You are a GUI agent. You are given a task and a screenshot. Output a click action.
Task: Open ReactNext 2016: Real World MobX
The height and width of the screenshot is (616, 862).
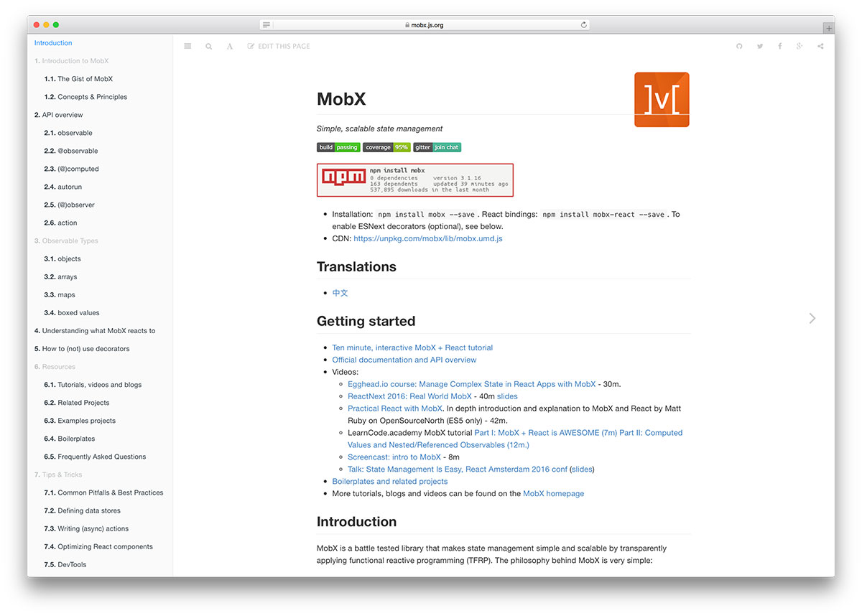pos(409,396)
